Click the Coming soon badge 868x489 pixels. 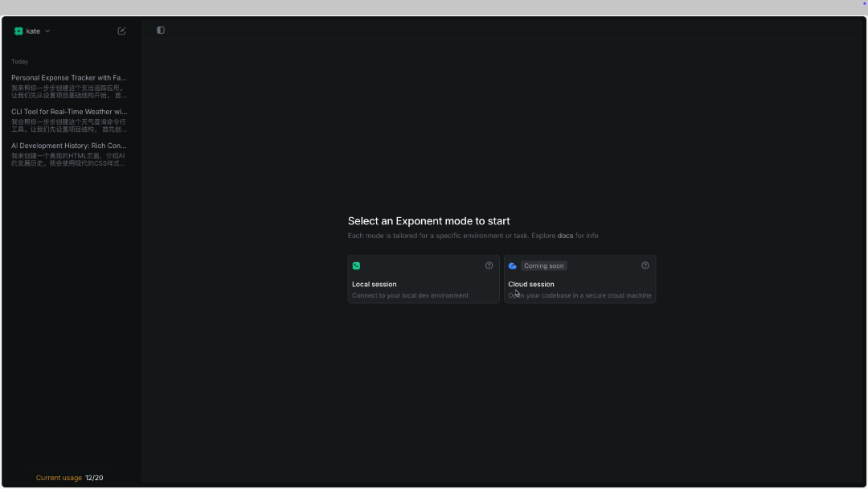[x=543, y=266]
